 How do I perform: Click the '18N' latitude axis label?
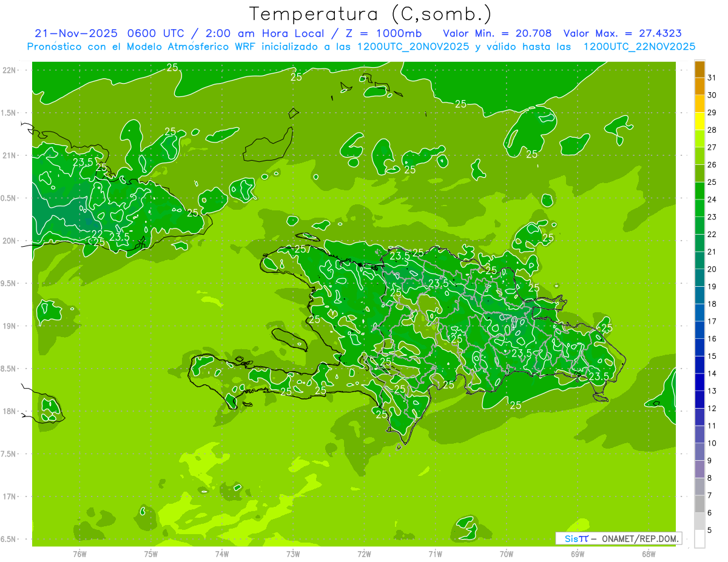[10, 411]
